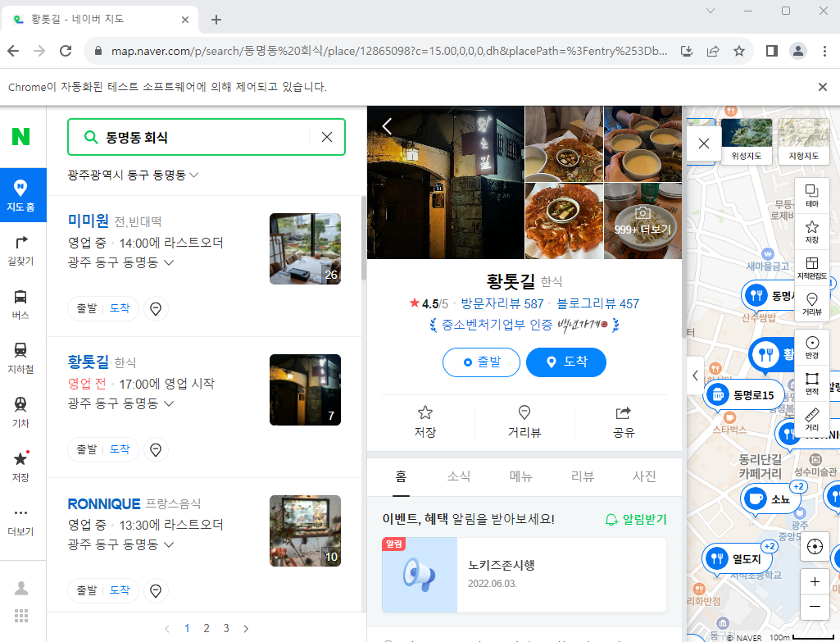The image size is (840, 642).
Task: Set RONNIQUE as 도착
Action: click(x=120, y=590)
